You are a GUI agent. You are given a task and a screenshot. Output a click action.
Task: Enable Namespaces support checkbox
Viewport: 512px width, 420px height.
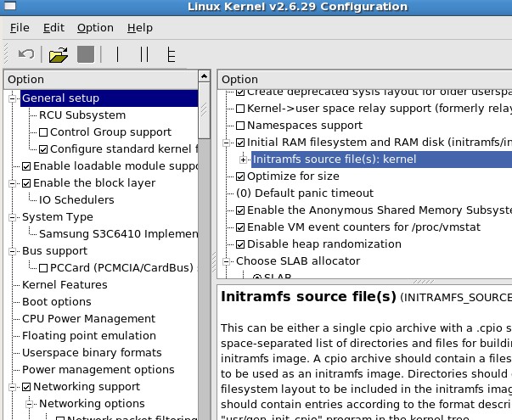[240, 126]
